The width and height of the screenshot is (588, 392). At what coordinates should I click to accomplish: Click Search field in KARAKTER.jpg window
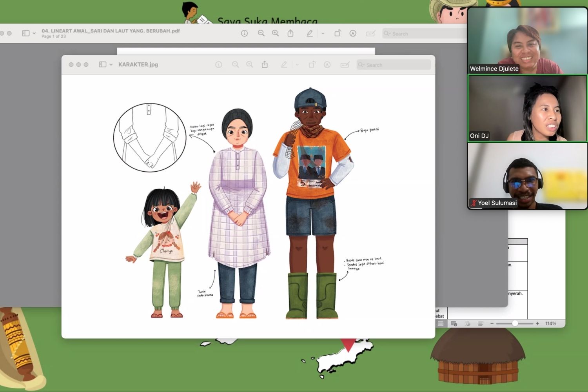pyautogui.click(x=394, y=65)
